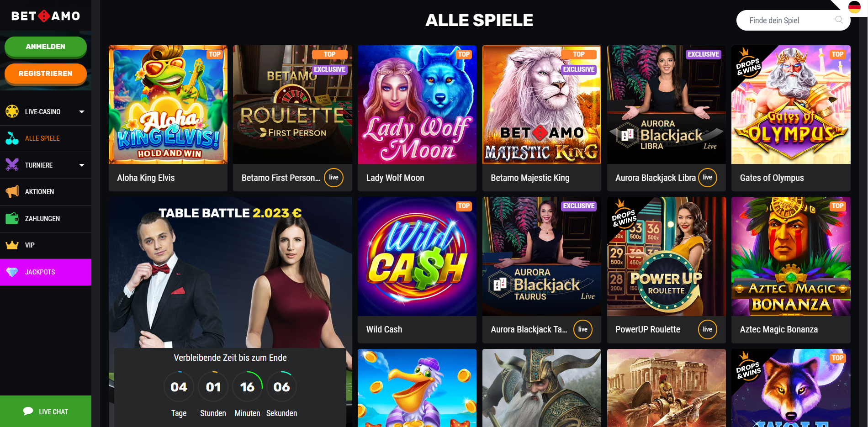
Task: Open the Jackpots menu item
Action: 46,272
